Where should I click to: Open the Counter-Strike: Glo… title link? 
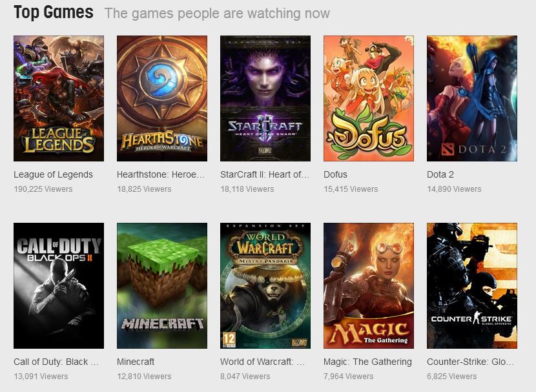[470, 362]
